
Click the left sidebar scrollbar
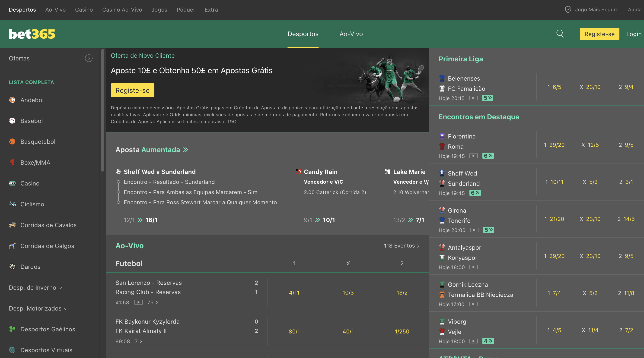[x=102, y=111]
